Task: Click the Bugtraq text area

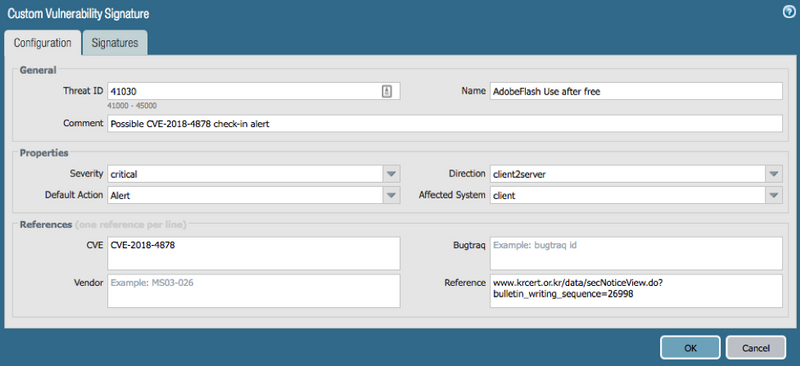Action: pos(636,253)
